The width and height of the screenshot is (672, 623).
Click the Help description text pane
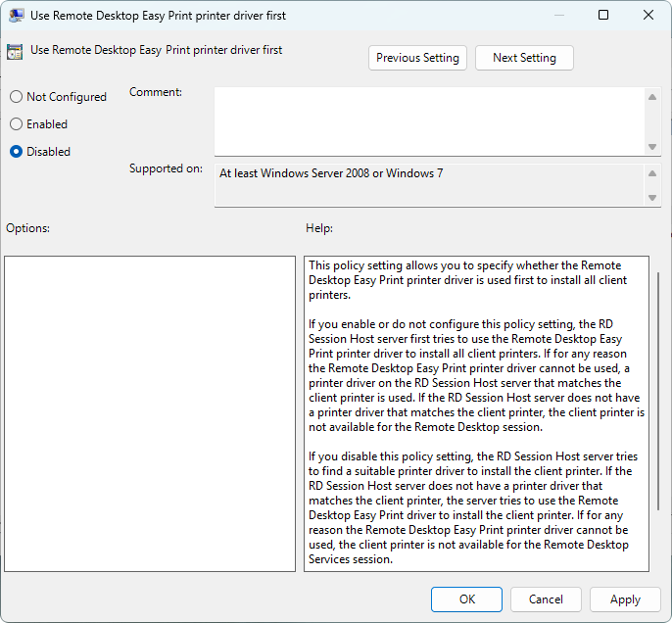click(476, 413)
